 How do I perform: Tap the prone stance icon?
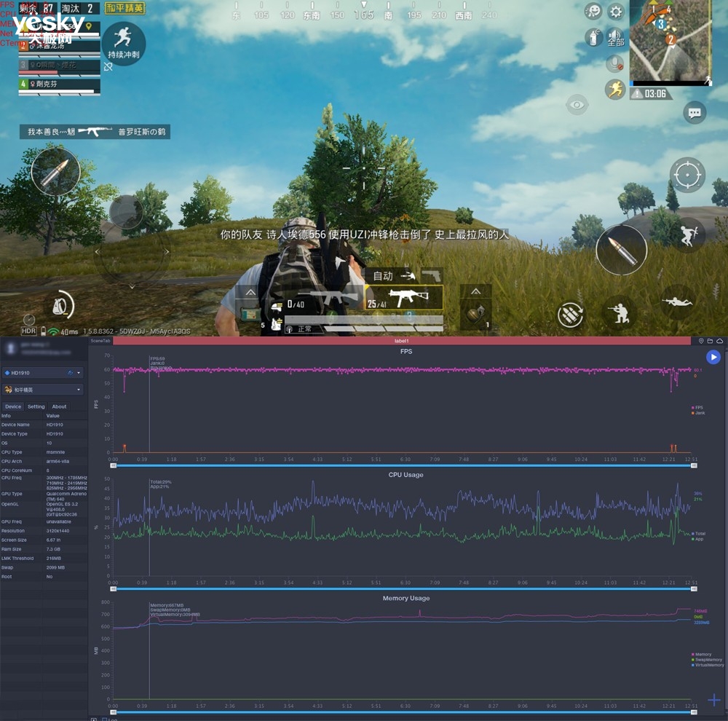[677, 302]
